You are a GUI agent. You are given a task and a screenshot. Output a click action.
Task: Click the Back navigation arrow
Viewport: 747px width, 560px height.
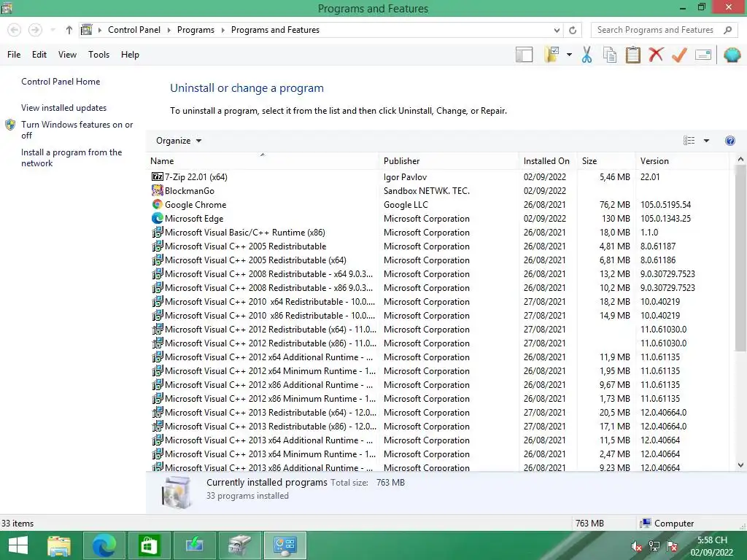click(x=15, y=30)
